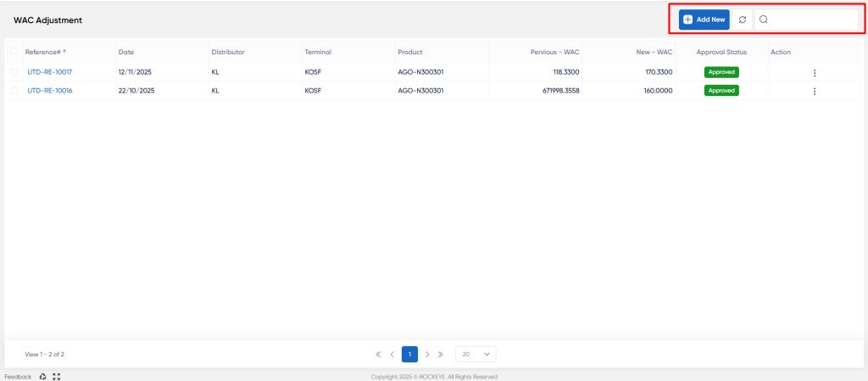
Task: Click the WAC Adjustment page title
Action: click(47, 20)
